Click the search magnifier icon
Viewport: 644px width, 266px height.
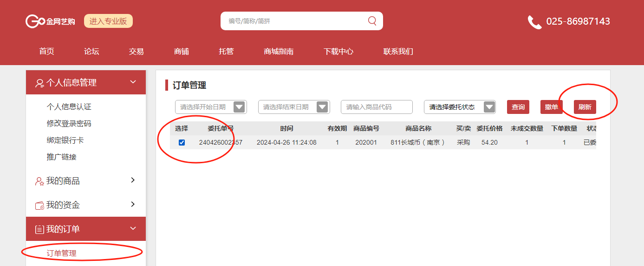[x=372, y=21]
